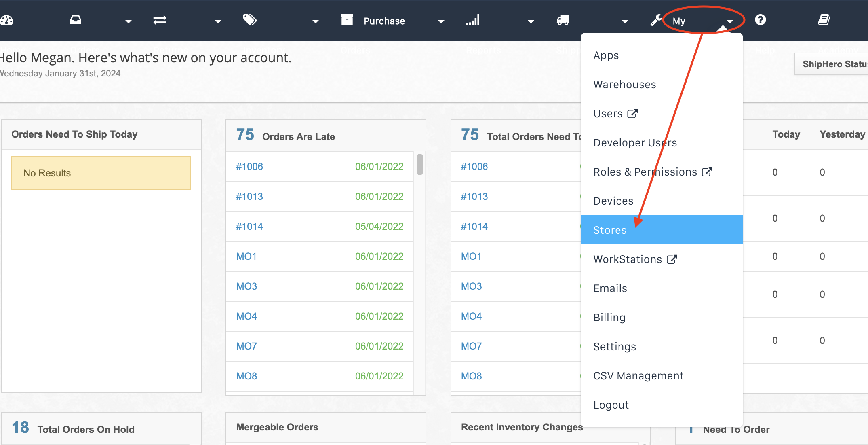
Task: Click the Billing menu item
Action: click(x=609, y=317)
